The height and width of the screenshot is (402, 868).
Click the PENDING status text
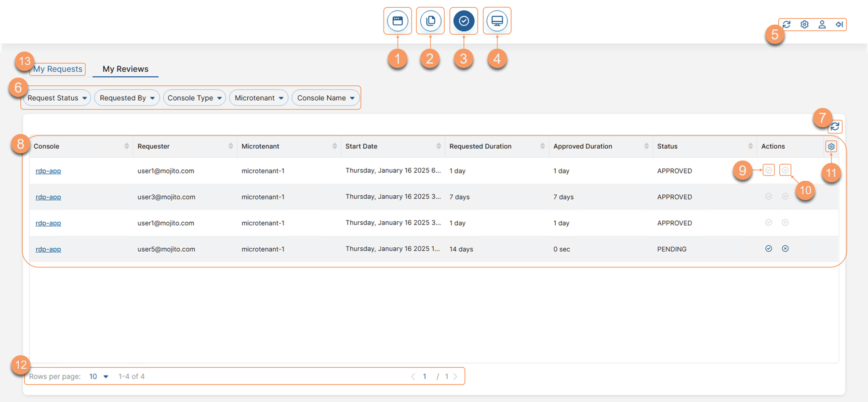[x=672, y=249]
